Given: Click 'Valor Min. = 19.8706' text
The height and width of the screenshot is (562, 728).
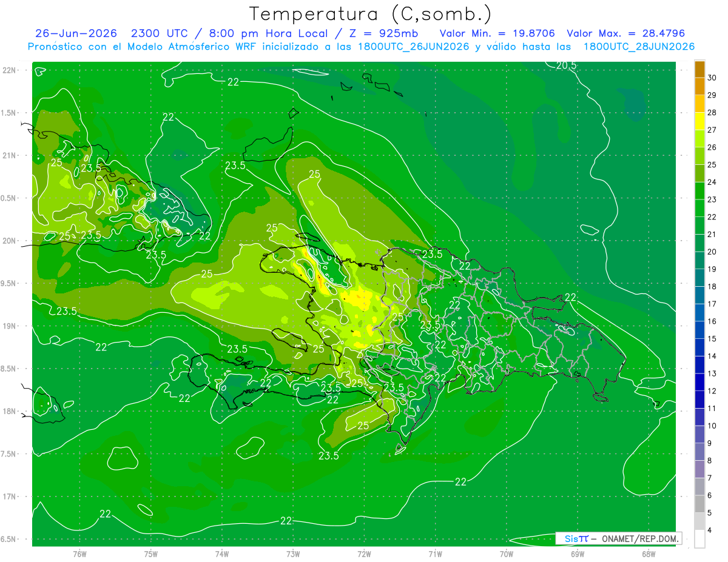Looking at the screenshot, I should point(497,33).
